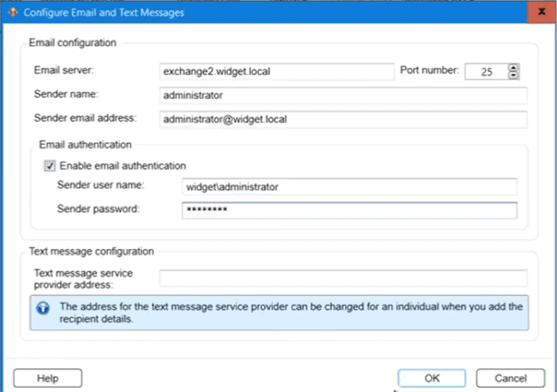Decrease port number with down arrow

click(x=513, y=75)
